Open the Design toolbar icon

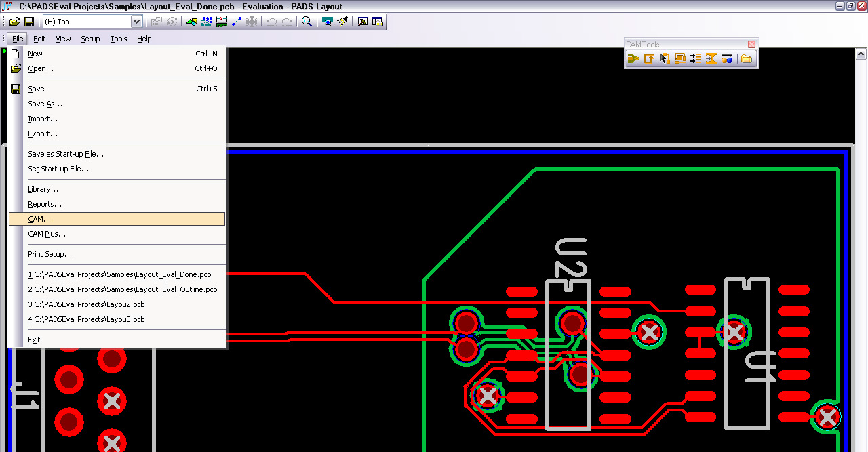(191, 22)
